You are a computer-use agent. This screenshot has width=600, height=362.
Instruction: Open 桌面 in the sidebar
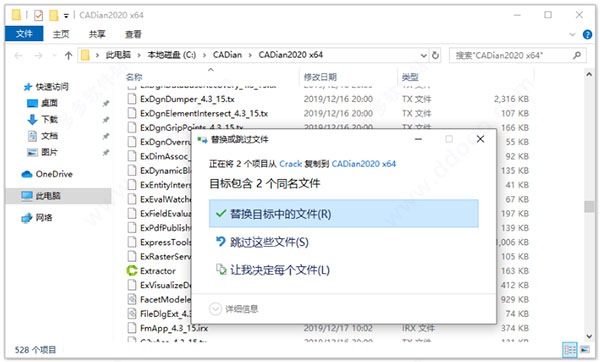pos(49,103)
